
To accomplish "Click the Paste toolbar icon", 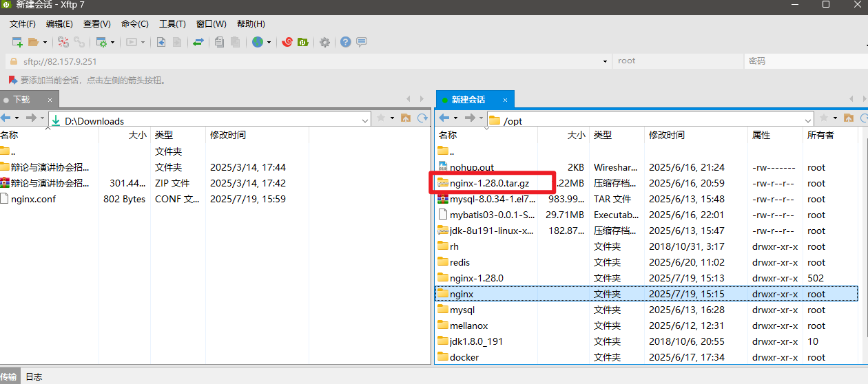I will [x=236, y=42].
